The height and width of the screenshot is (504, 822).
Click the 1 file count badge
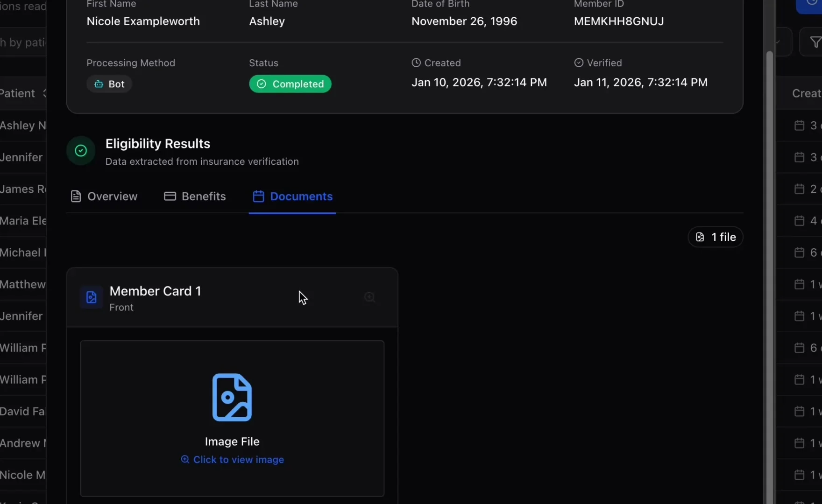click(x=715, y=237)
